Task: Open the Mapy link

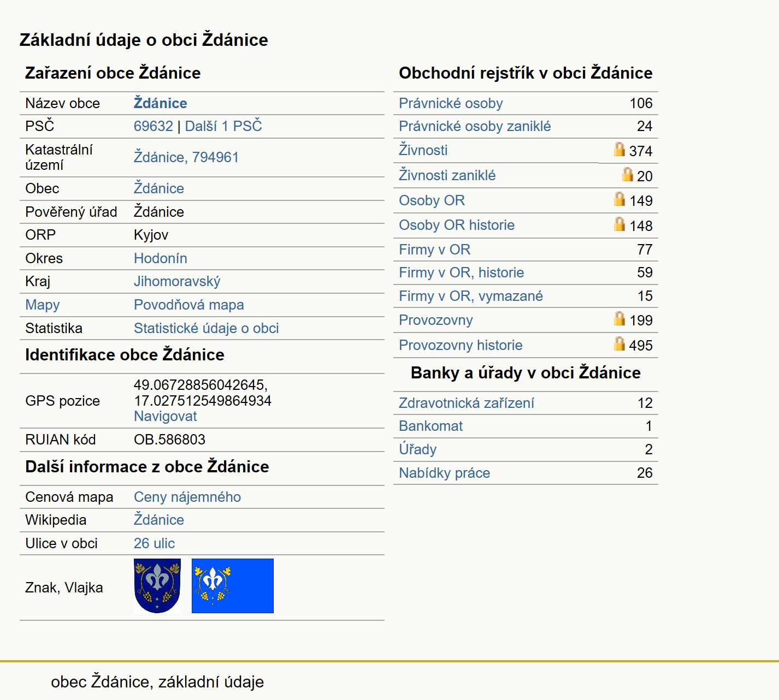Action: (x=43, y=305)
